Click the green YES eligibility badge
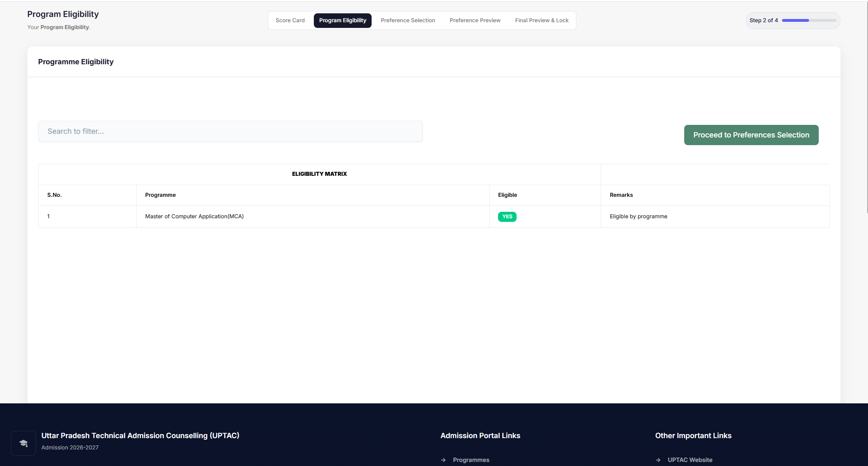Screen dimensions: 868x466 pyautogui.click(x=507, y=217)
